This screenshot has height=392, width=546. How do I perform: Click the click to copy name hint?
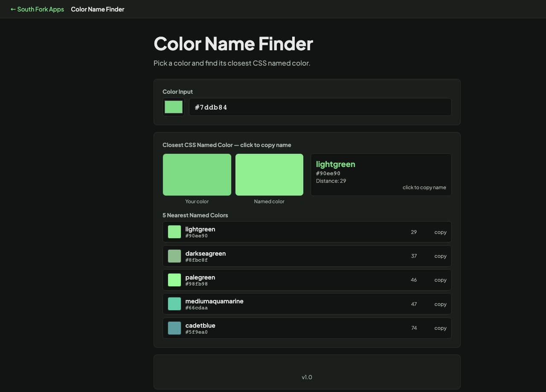pos(424,187)
